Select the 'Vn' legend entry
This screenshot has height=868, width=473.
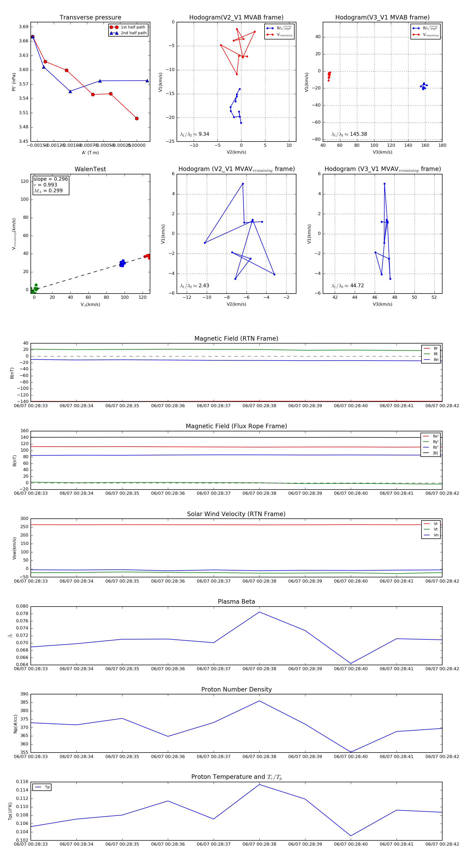[431, 535]
